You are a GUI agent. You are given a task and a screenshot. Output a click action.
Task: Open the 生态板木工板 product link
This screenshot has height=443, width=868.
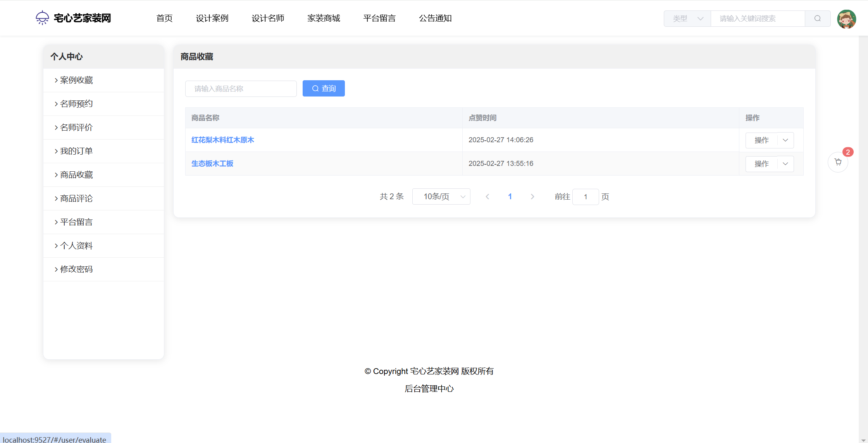(212, 164)
